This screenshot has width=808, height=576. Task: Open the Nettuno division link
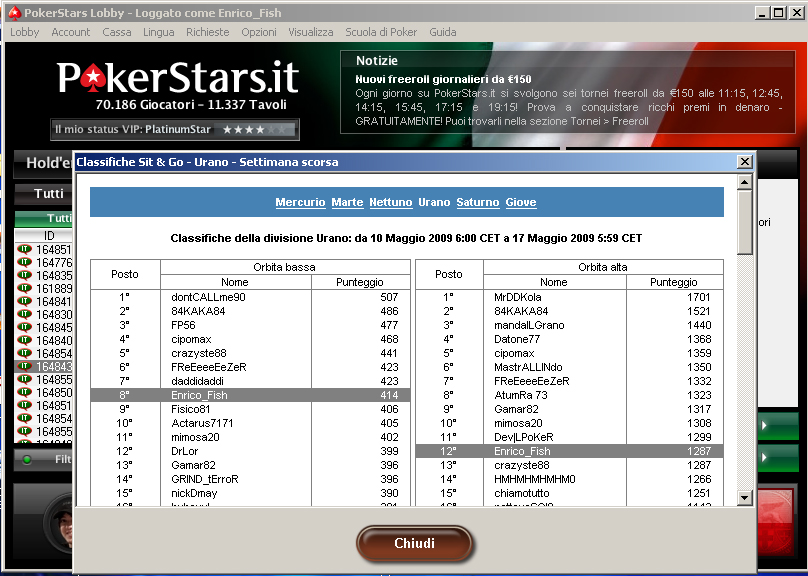[391, 202]
